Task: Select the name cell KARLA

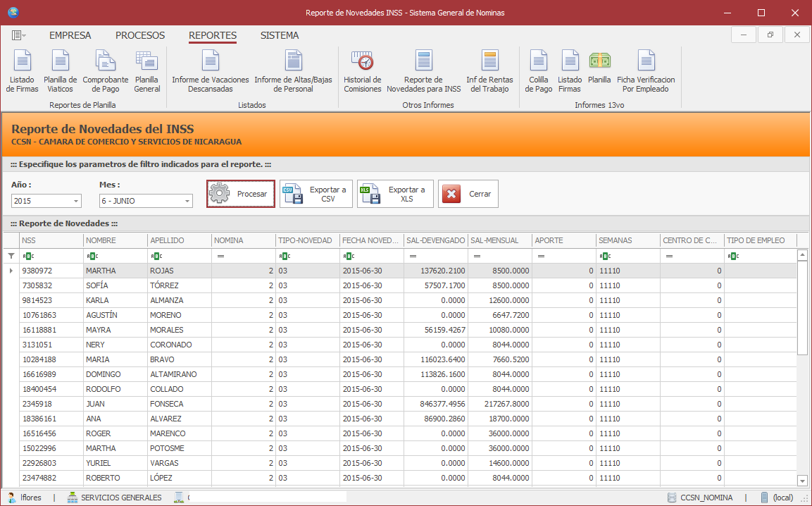Action: (115, 300)
